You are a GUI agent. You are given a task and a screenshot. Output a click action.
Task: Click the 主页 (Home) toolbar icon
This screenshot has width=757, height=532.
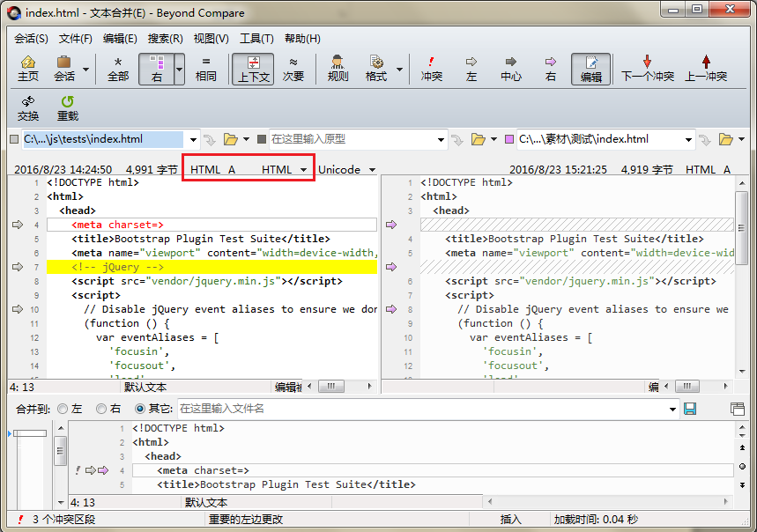coord(28,69)
